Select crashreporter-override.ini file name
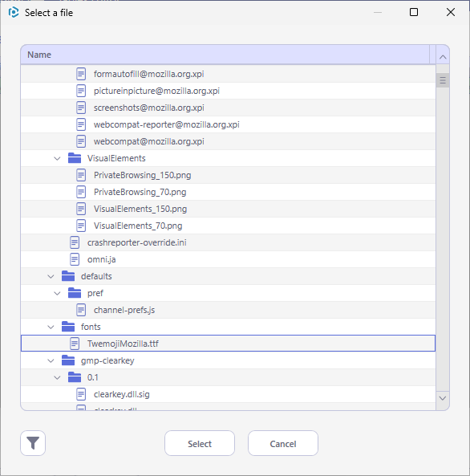This screenshot has width=470, height=476. (x=137, y=242)
